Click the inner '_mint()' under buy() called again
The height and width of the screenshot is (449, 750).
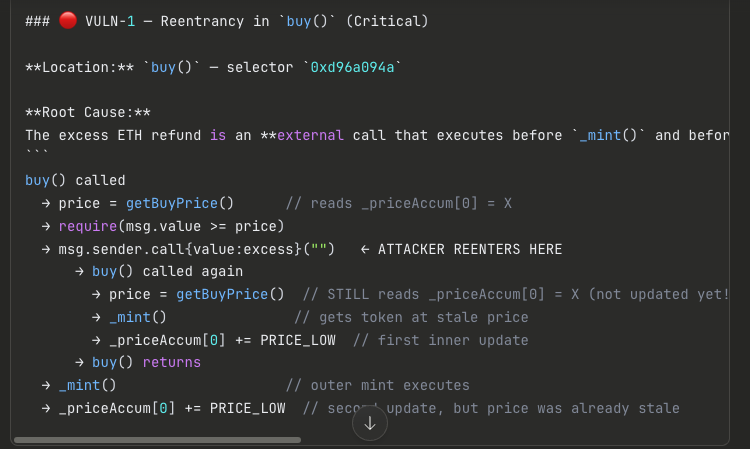click(x=138, y=317)
